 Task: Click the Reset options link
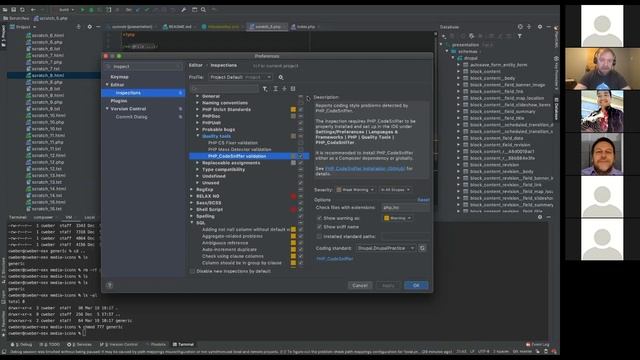(x=423, y=200)
